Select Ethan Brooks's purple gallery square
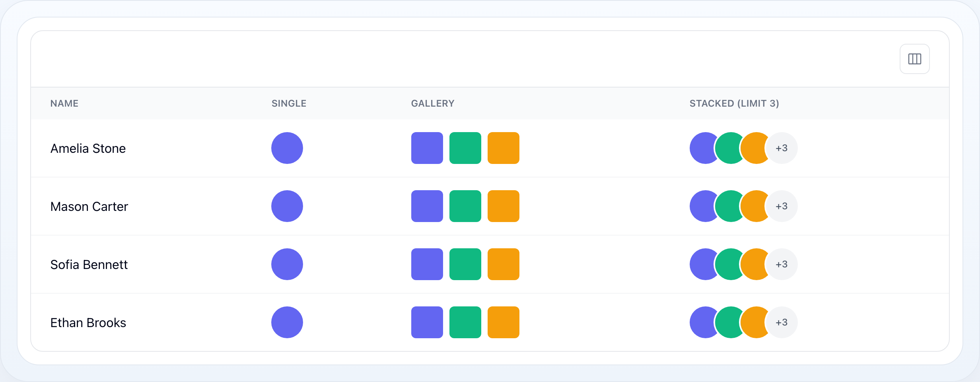 coord(427,322)
